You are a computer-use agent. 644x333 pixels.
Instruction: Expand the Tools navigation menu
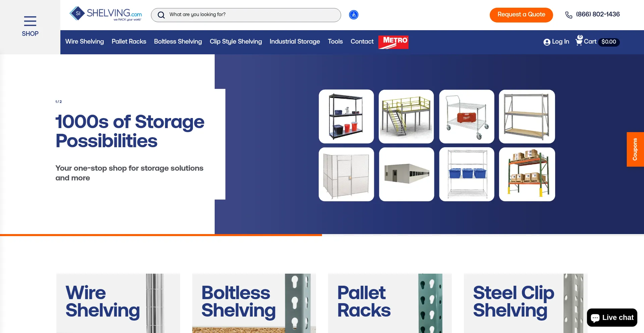pyautogui.click(x=335, y=42)
